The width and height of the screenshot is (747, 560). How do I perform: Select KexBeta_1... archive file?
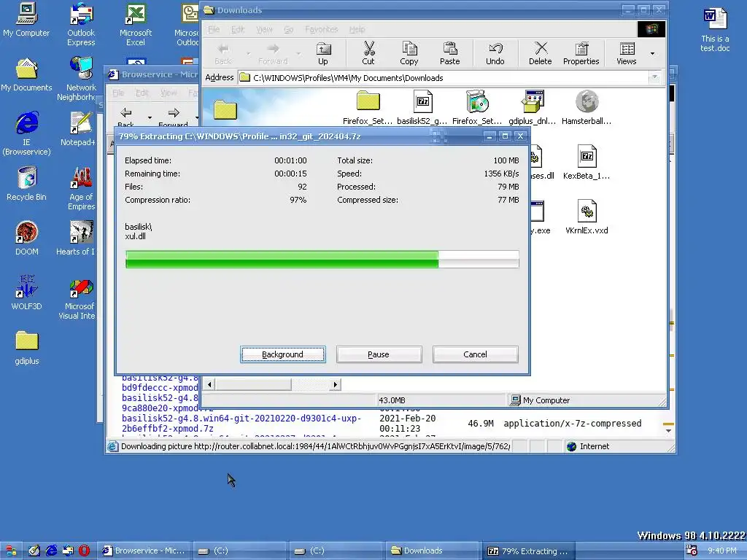point(587,163)
